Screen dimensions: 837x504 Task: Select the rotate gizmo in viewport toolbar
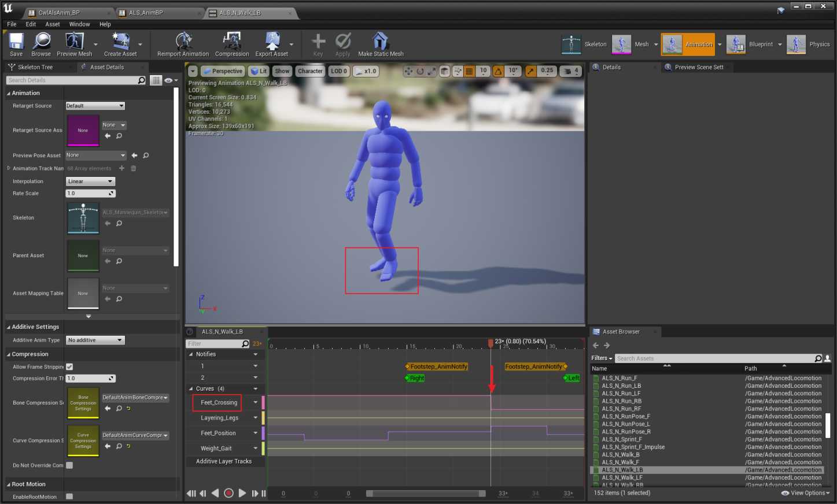click(420, 71)
